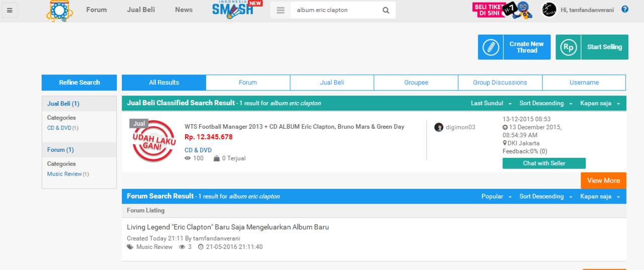Click the search field with album eric clapton
The width and height of the screenshot is (644, 270).
(x=335, y=10)
